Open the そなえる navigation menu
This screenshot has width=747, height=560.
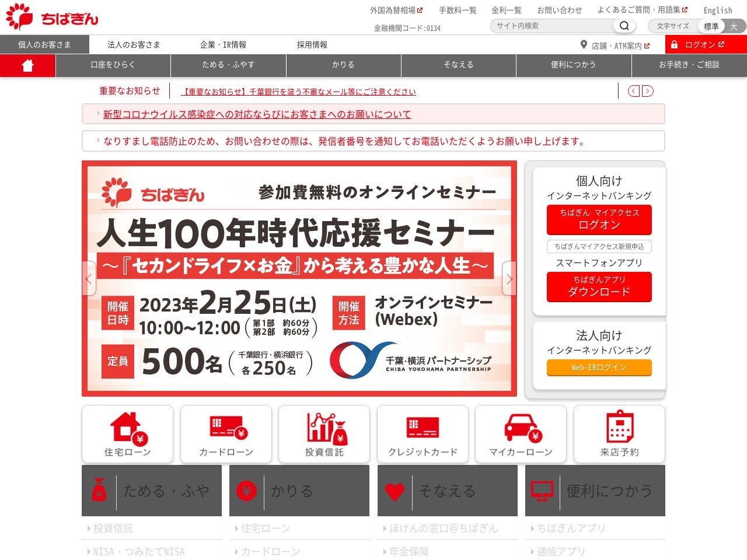[x=459, y=65]
